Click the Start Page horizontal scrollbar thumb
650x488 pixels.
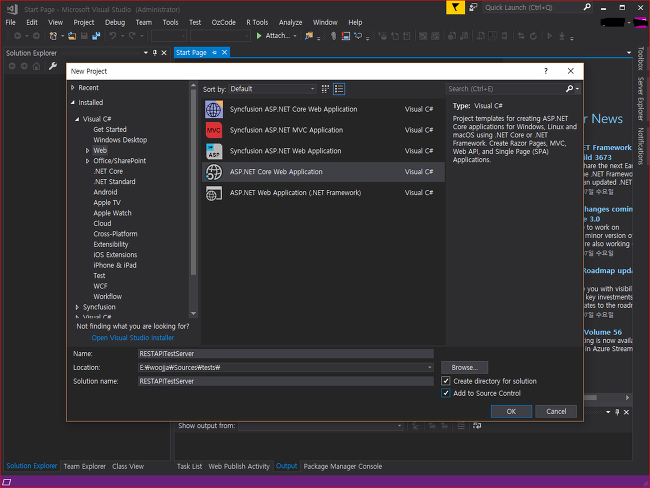(x=590, y=398)
